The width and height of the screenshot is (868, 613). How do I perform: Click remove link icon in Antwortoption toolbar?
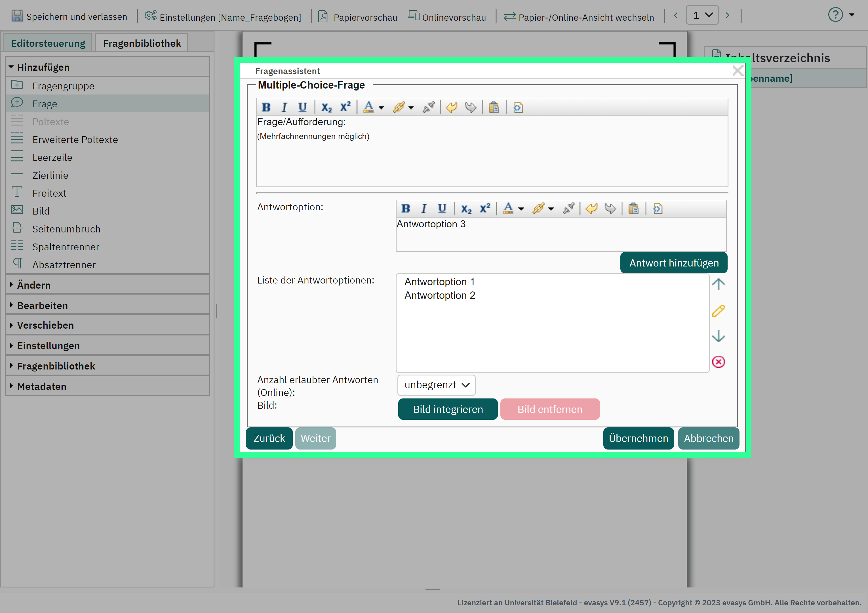click(x=568, y=208)
